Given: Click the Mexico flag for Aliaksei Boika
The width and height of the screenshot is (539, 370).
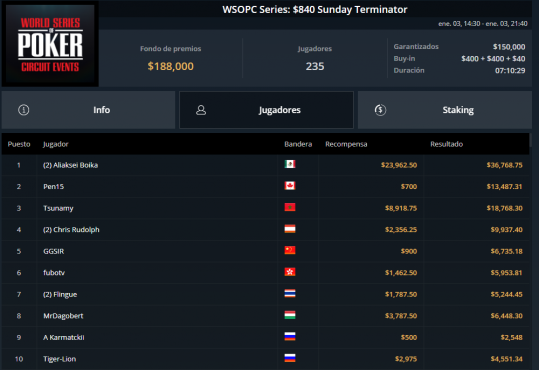Looking at the screenshot, I should click(x=290, y=164).
